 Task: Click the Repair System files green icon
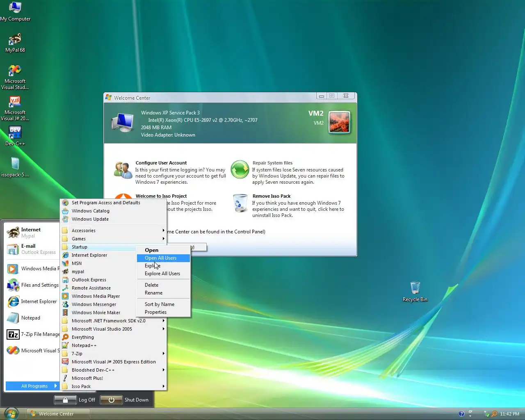[240, 170]
